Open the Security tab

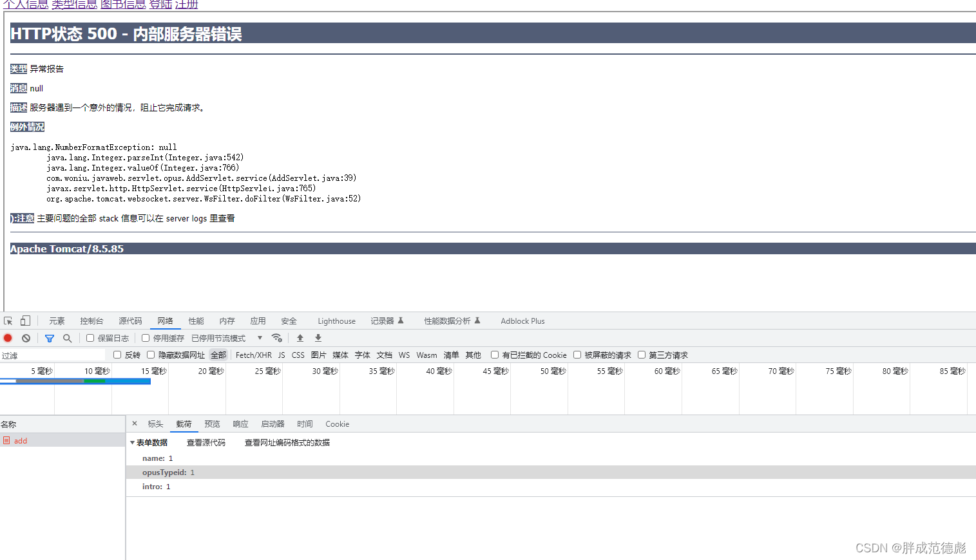pyautogui.click(x=289, y=321)
